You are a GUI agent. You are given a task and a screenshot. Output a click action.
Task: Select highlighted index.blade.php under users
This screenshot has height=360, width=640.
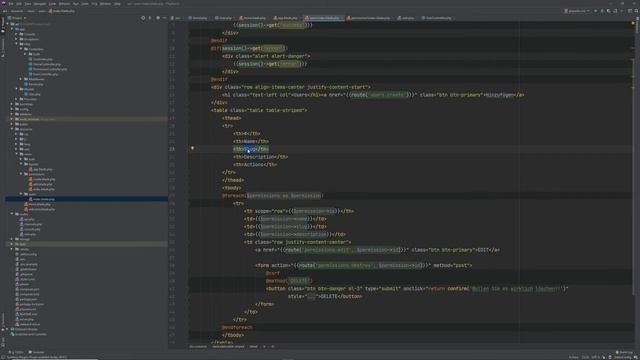click(x=42, y=199)
